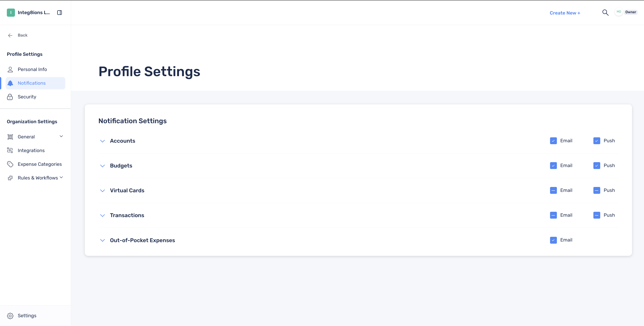This screenshot has height=326, width=644.
Task: Uncheck Email for Accounts notifications
Action: (x=553, y=141)
